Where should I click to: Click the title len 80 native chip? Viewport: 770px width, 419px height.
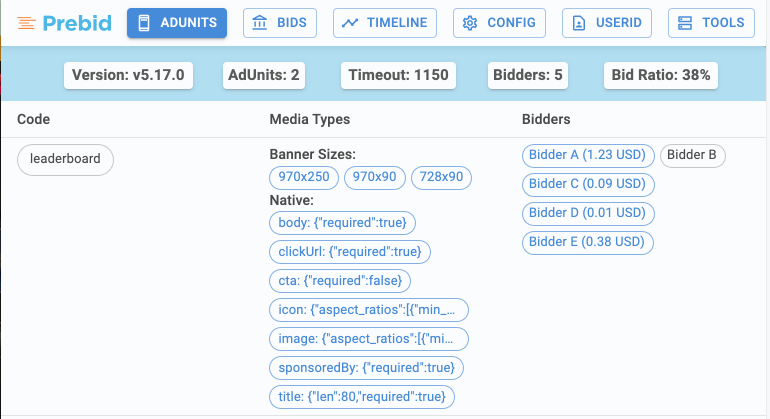click(x=362, y=397)
